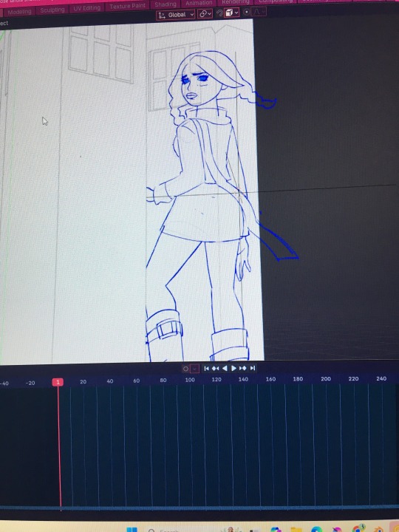The image size is (399, 532).
Task: Toggle proportional editing circle icon
Action: pyautogui.click(x=247, y=13)
